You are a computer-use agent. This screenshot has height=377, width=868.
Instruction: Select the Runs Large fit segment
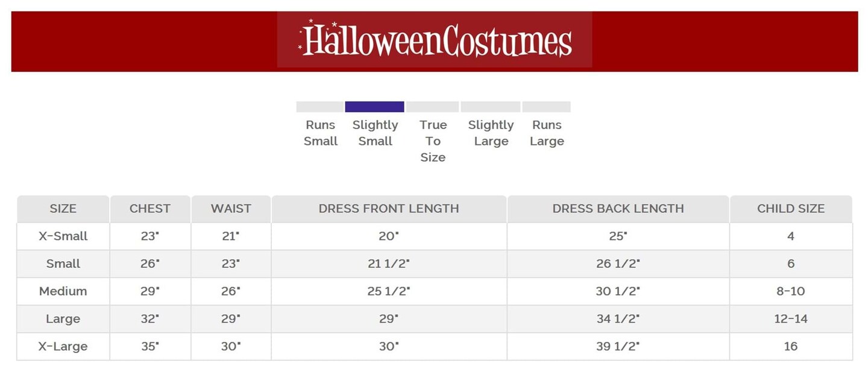click(546, 107)
